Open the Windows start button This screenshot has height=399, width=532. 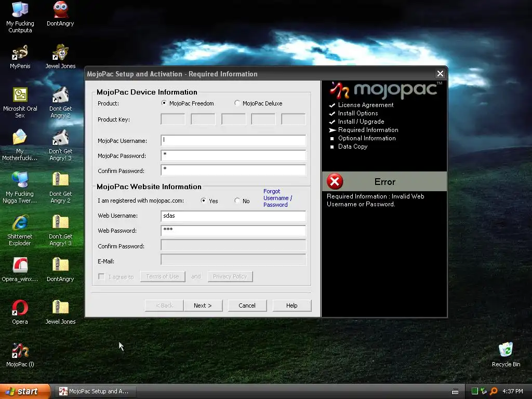tap(25, 392)
